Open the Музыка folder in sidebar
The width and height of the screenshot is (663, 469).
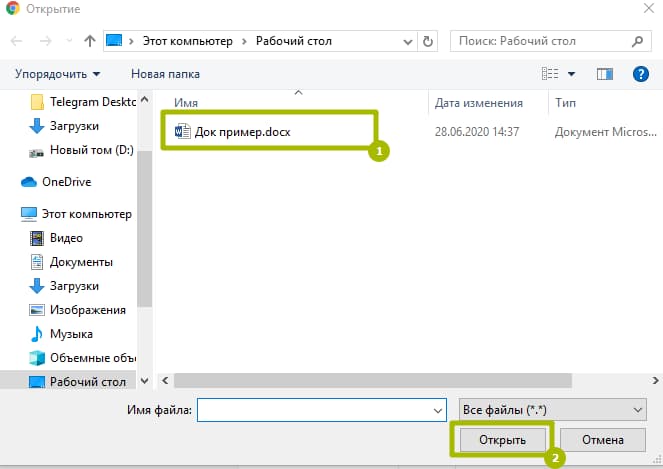click(70, 334)
